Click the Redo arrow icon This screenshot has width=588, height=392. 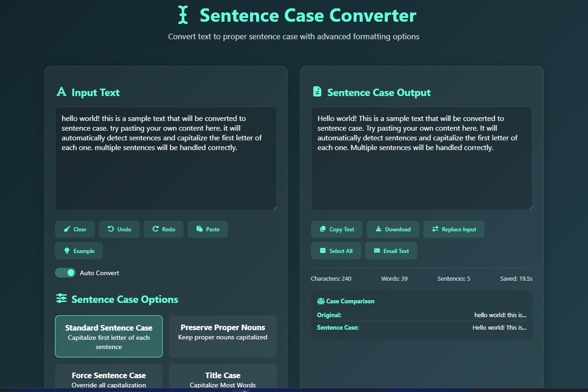click(x=155, y=229)
